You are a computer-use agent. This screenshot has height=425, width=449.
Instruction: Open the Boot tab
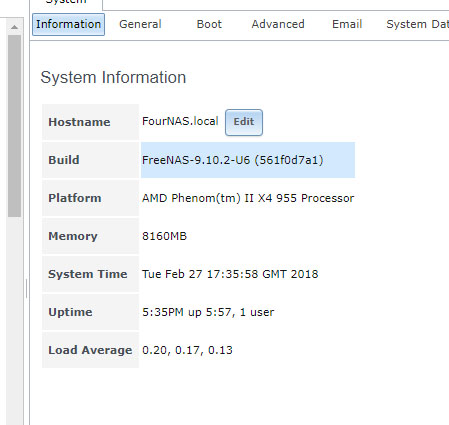pyautogui.click(x=209, y=24)
